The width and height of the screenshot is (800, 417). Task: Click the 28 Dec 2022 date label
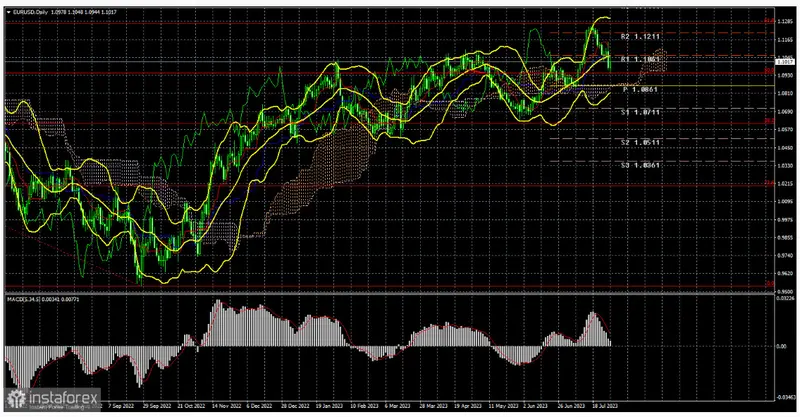[x=295, y=406]
